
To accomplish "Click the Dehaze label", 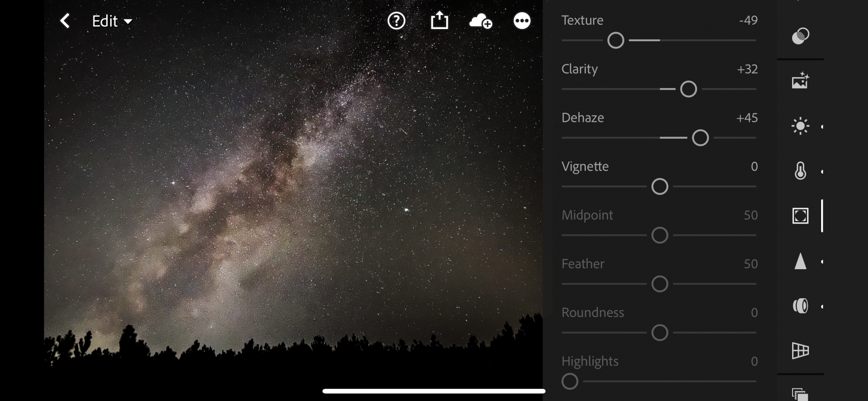I will (x=582, y=118).
